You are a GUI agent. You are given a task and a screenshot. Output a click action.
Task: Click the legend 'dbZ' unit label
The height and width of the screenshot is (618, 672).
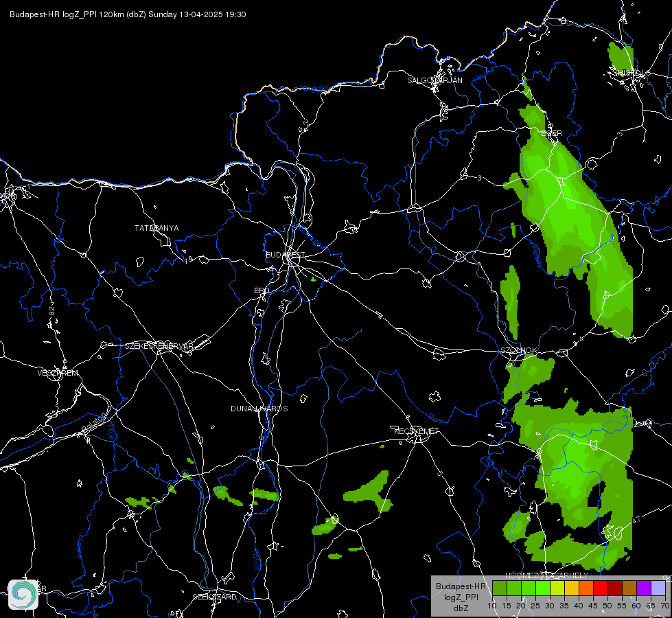pos(461,608)
